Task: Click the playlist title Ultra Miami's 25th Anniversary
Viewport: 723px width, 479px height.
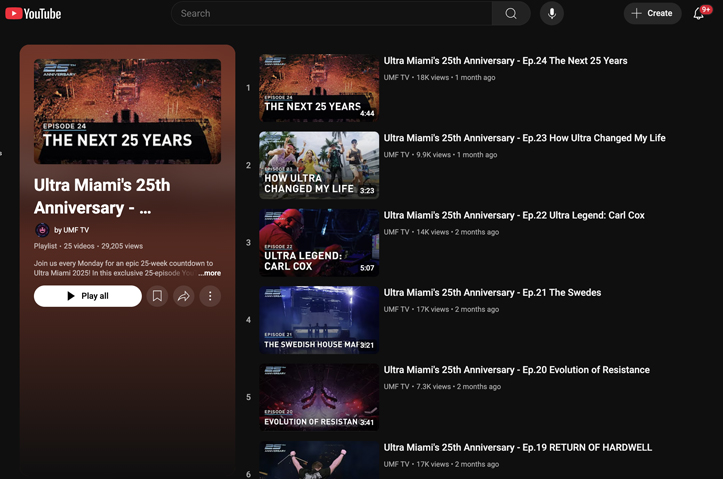Action: pyautogui.click(x=102, y=196)
